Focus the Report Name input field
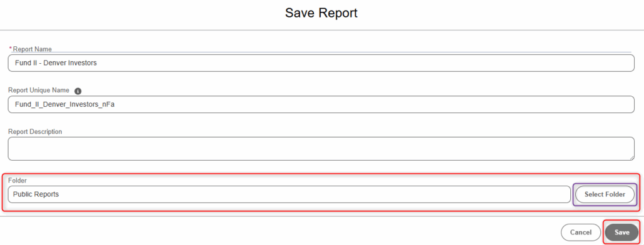644x245 pixels. [x=321, y=63]
